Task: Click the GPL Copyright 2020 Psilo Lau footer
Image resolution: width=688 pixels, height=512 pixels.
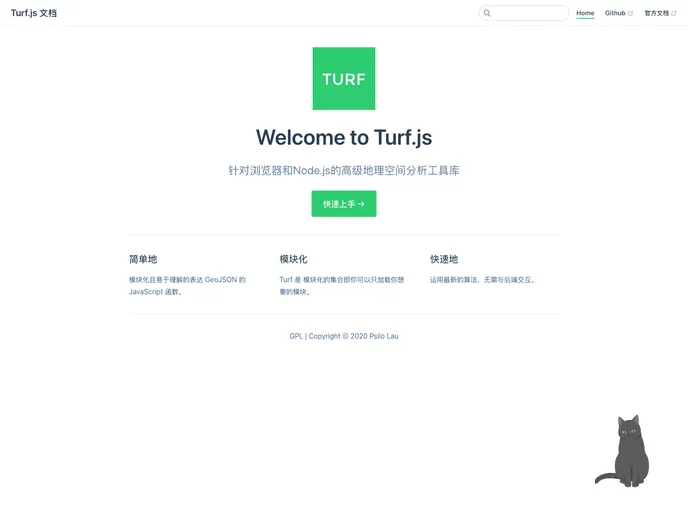Action: [344, 336]
